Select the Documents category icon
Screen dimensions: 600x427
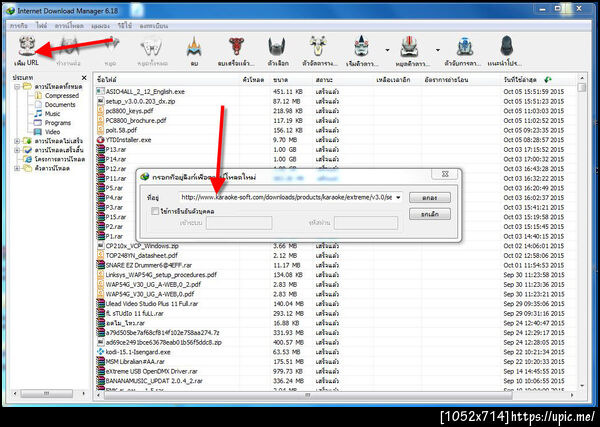[x=38, y=104]
